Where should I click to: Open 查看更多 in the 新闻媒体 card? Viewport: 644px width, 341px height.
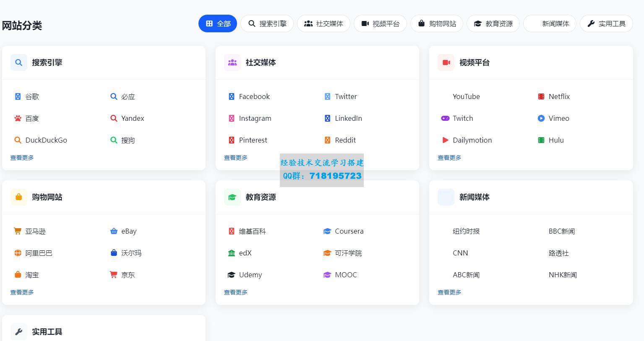pyautogui.click(x=449, y=292)
